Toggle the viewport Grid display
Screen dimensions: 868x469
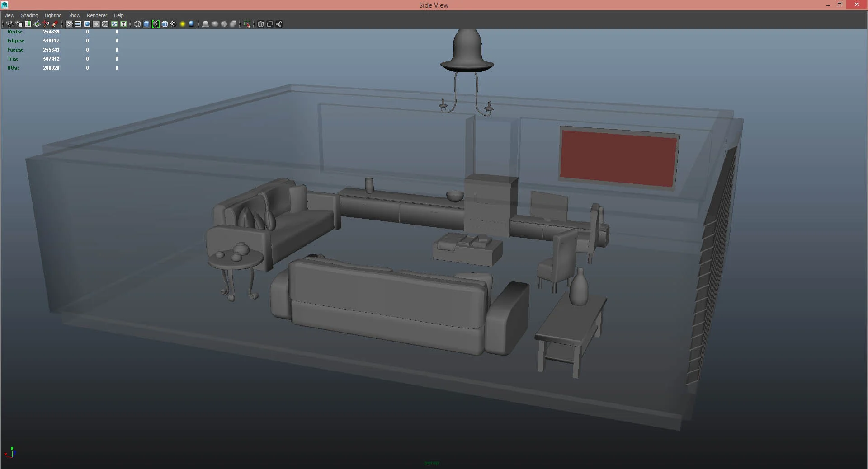[69, 24]
